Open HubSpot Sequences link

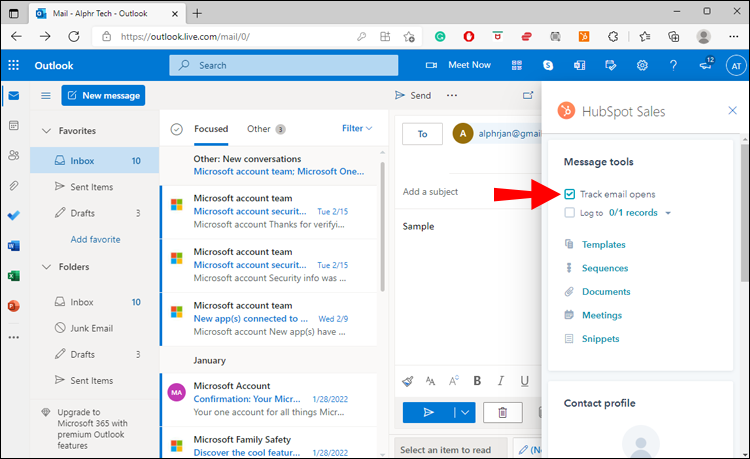pos(605,268)
